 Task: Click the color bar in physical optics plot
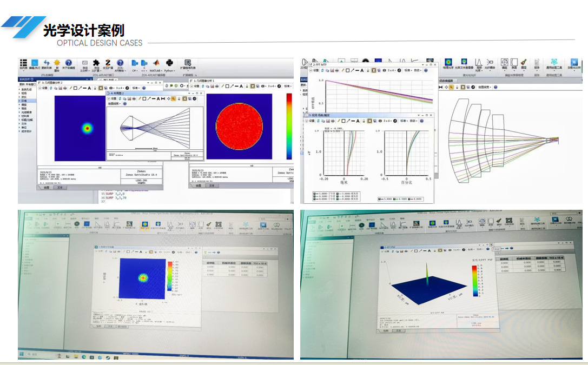click(x=170, y=276)
